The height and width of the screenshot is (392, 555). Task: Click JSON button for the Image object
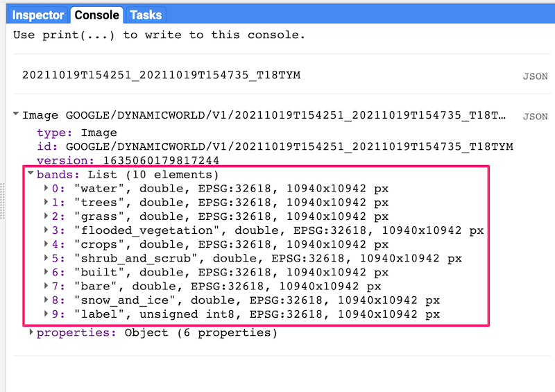coord(535,117)
